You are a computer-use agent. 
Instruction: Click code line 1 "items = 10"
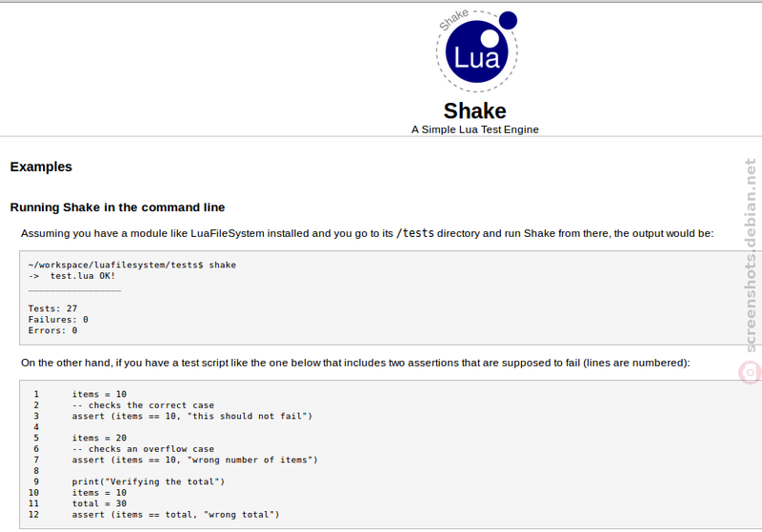pyautogui.click(x=99, y=394)
